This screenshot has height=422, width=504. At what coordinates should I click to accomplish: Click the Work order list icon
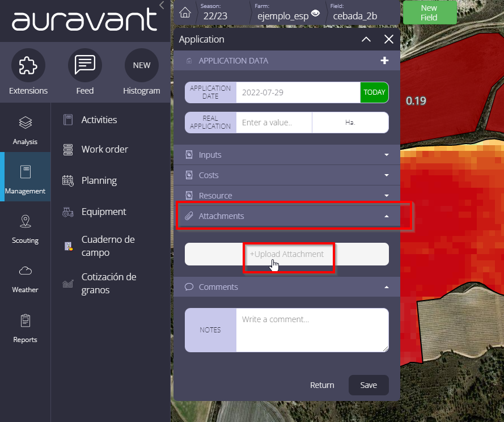point(68,150)
